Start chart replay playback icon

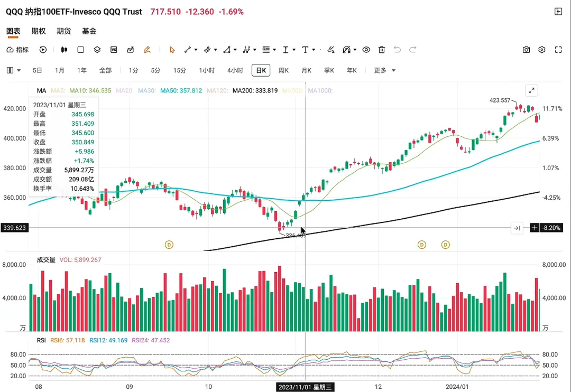tap(43, 50)
